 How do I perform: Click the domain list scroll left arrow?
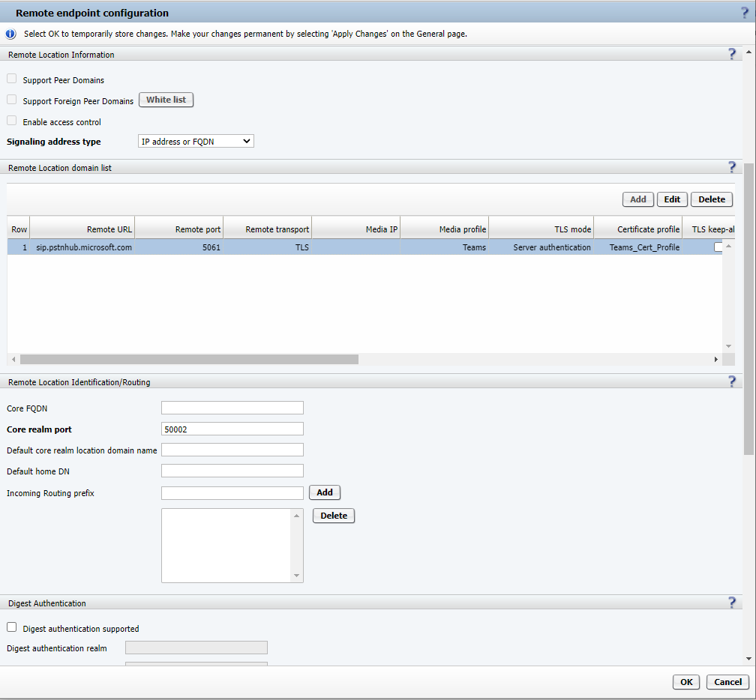click(x=13, y=360)
